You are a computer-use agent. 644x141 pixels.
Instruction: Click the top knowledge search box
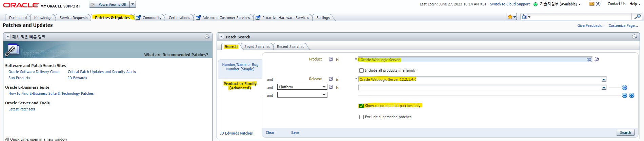pos(581,16)
